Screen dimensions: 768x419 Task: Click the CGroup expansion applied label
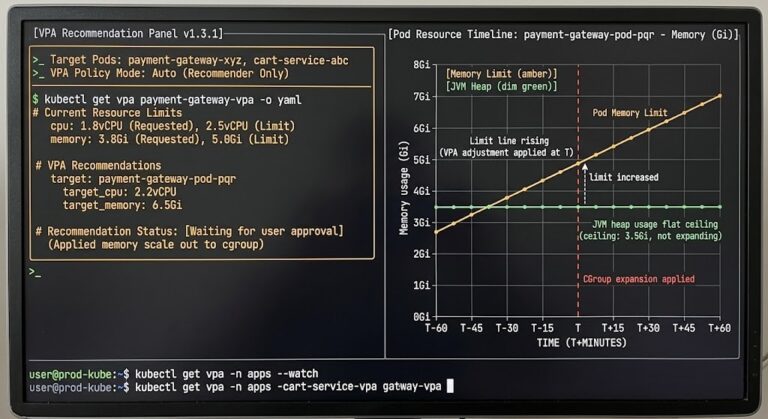pos(639,279)
